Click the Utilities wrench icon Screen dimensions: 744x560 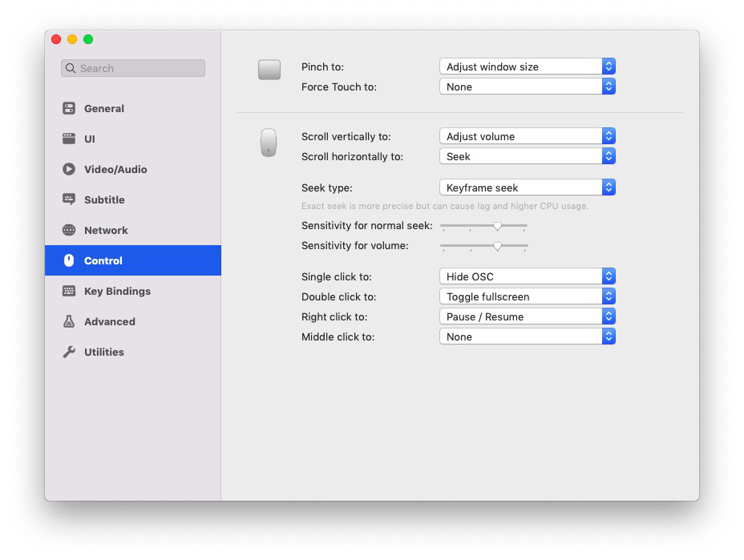[69, 352]
